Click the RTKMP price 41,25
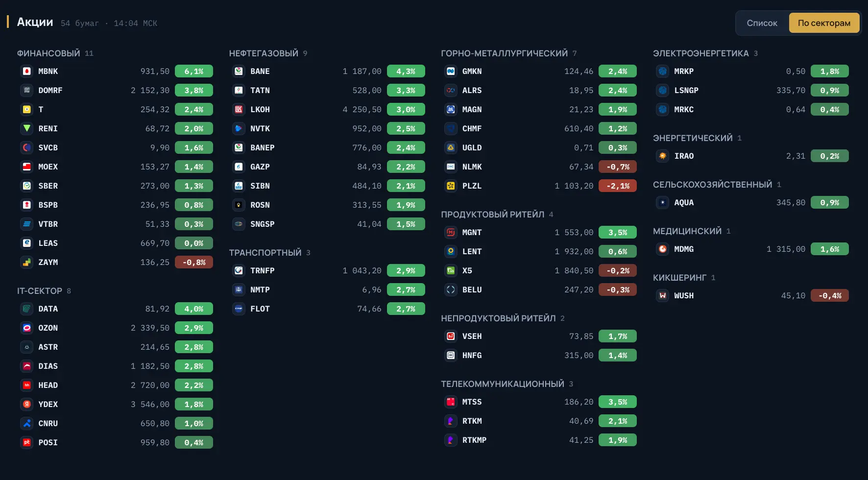The width and height of the screenshot is (868, 480). pyautogui.click(x=581, y=440)
